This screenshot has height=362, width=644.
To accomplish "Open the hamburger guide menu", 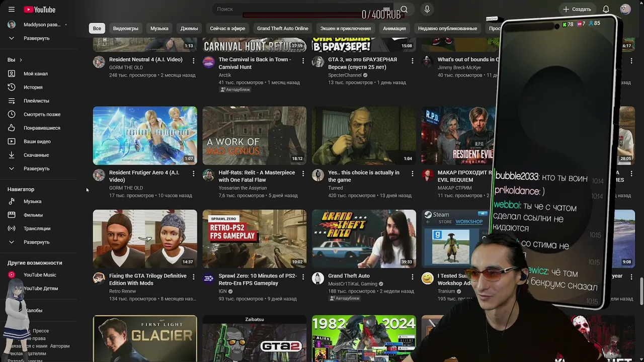I will (x=12, y=10).
